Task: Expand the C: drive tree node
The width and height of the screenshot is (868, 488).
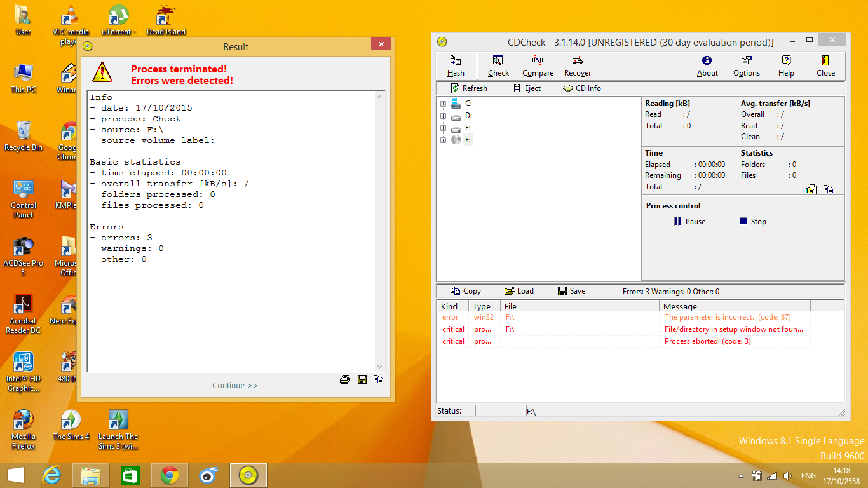Action: (x=444, y=104)
